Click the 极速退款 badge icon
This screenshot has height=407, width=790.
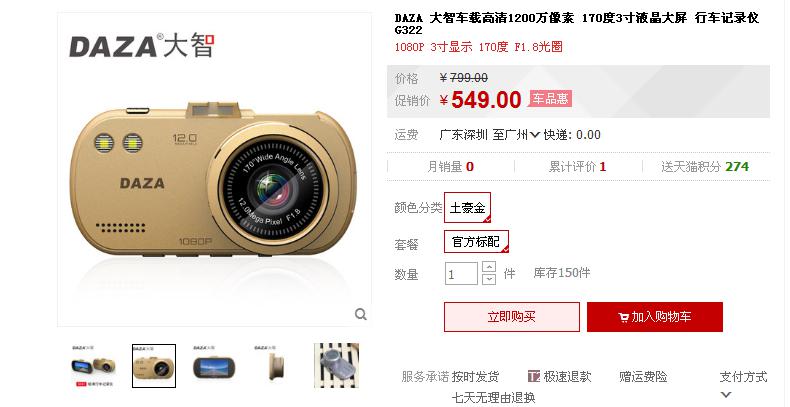(x=534, y=376)
